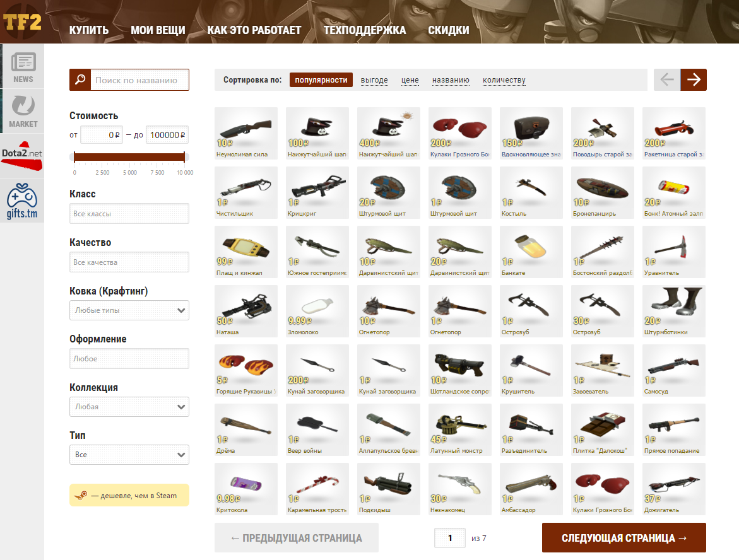This screenshot has height=560, width=739.
Task: Click ПРЕДЫДУЩАЯ СТРАНИЦА button
Action: (297, 538)
